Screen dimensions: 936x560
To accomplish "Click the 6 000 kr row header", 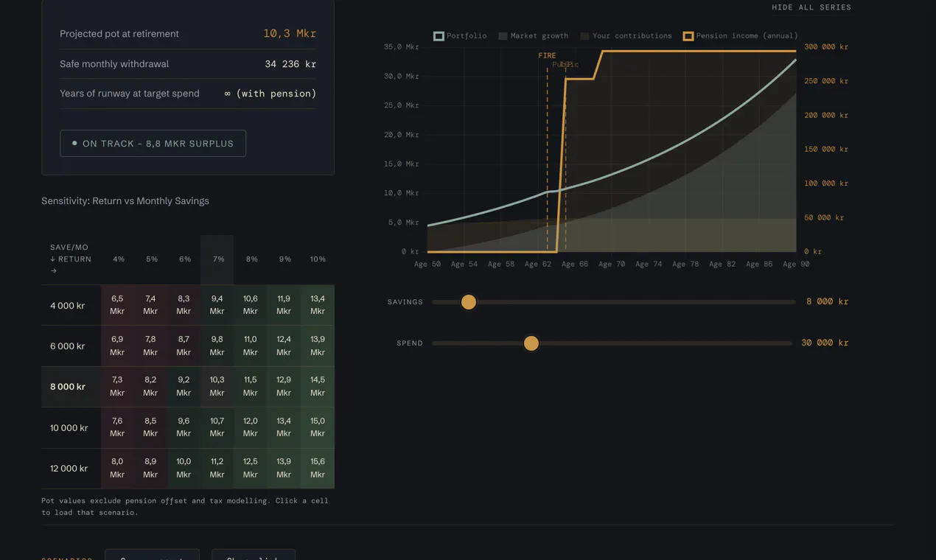I will [71, 346].
